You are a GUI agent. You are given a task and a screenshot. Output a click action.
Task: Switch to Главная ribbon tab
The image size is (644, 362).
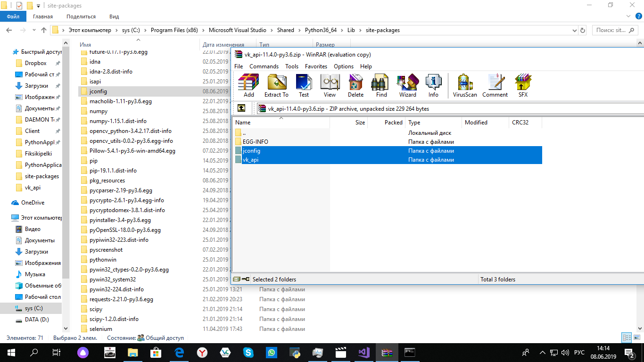tap(43, 16)
